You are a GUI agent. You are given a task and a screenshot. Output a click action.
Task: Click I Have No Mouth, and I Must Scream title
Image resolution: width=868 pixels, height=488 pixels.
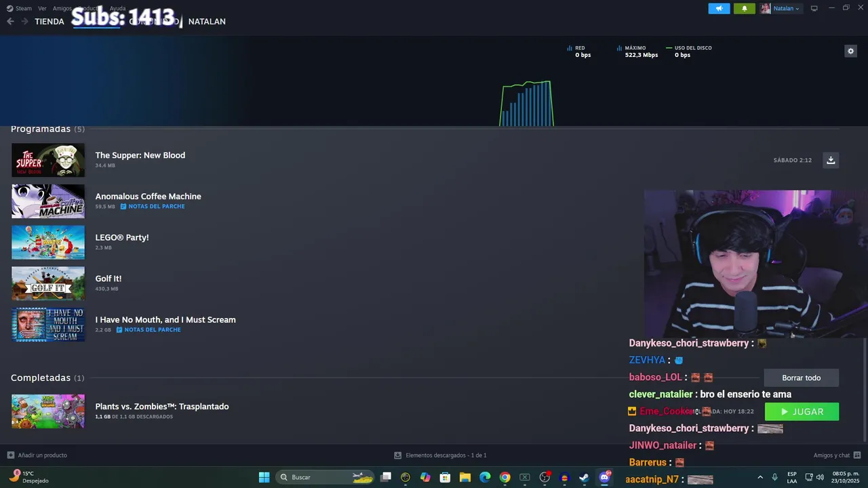tap(165, 320)
